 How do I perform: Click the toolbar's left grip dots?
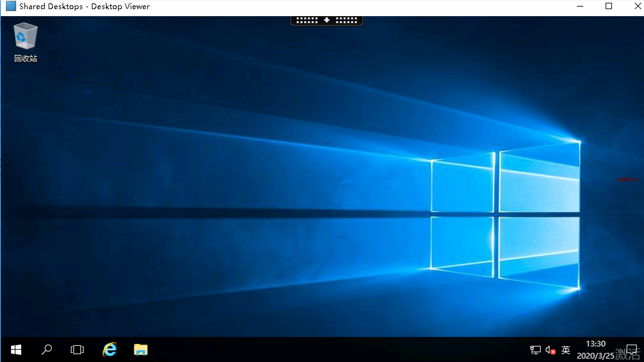point(307,20)
